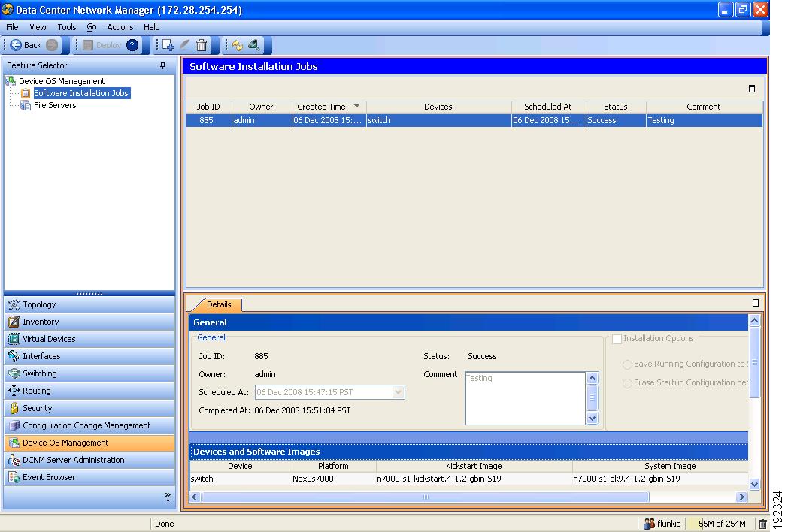The image size is (785, 532).
Task: Expand feature drawer options chevron
Action: [x=168, y=497]
